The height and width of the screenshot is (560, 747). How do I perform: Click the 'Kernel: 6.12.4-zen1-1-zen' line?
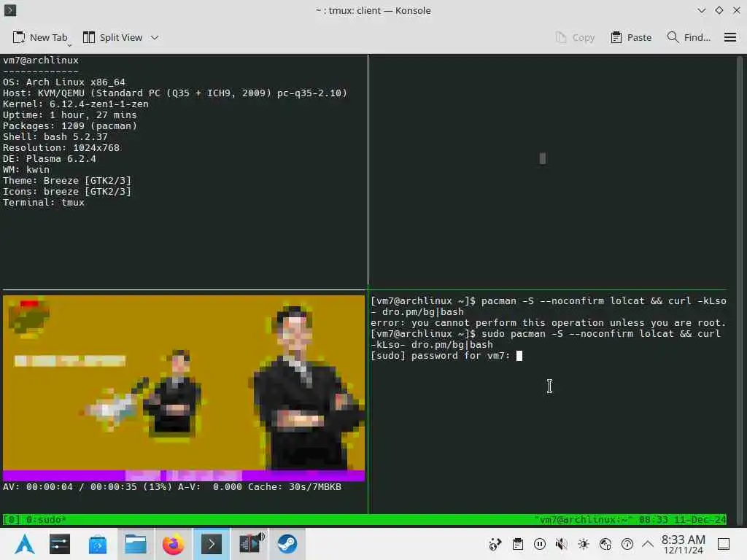pyautogui.click(x=76, y=104)
